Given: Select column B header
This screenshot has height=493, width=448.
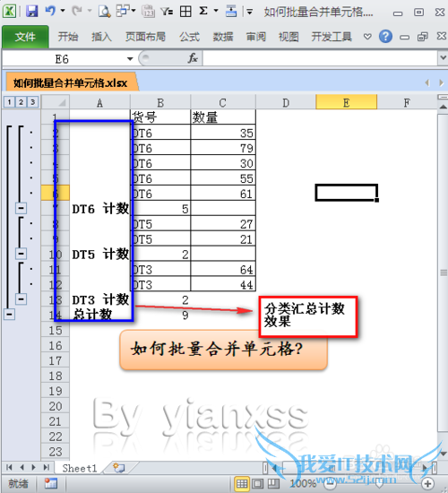Looking at the screenshot, I should pos(160,102).
